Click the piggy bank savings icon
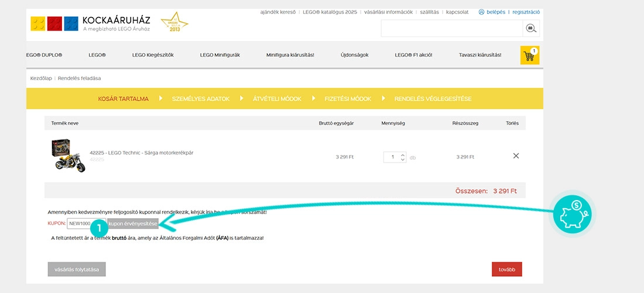The width and height of the screenshot is (644, 293). pyautogui.click(x=573, y=214)
